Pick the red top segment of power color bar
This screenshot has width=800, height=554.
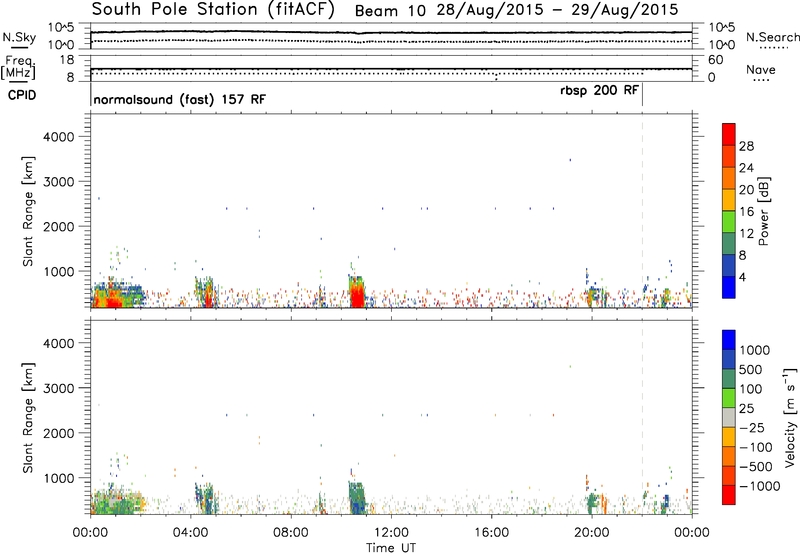729,134
